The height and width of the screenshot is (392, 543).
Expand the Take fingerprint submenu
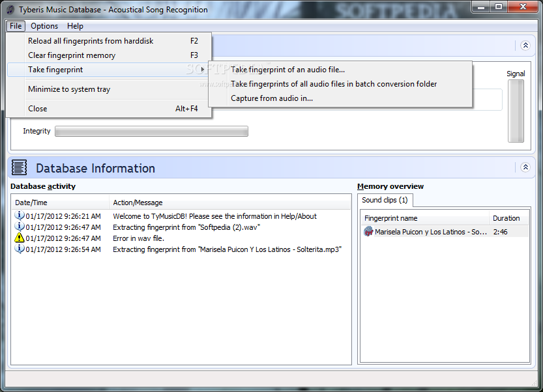[x=109, y=70]
